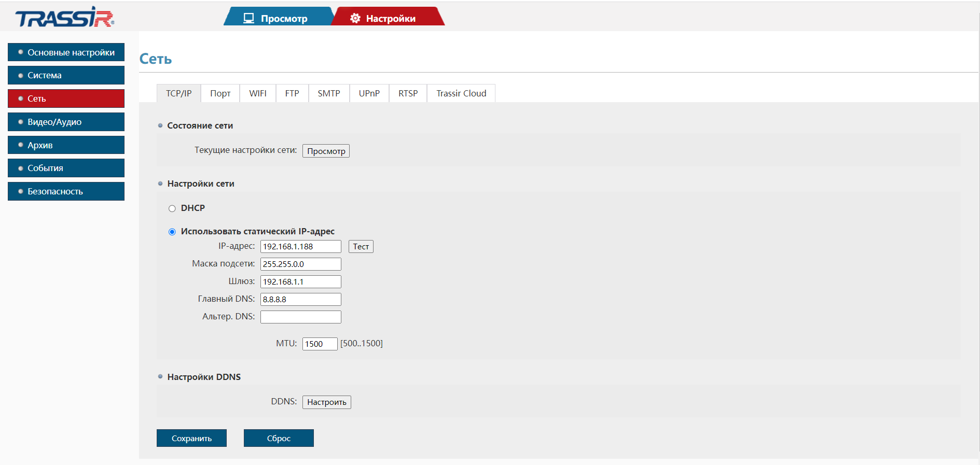Open Основные настройки in sidebar
Screen dimensions: 980x465
(x=66, y=52)
